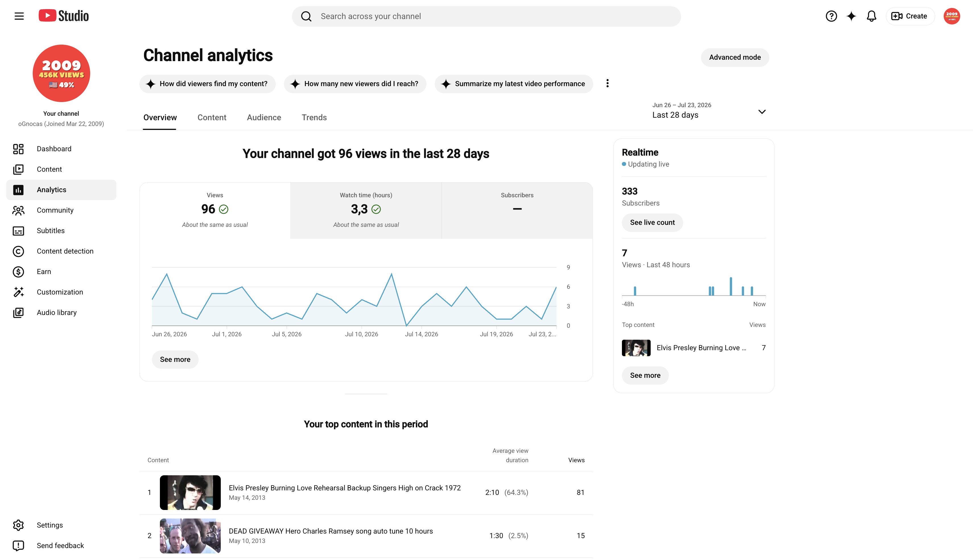
Task: Open the notifications bell
Action: coord(871,16)
